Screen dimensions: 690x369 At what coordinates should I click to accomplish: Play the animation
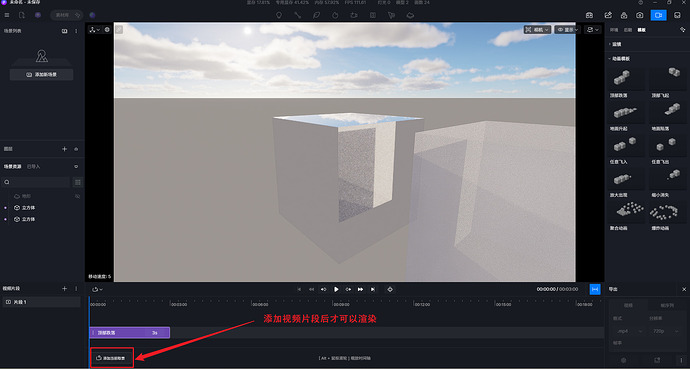coord(336,289)
